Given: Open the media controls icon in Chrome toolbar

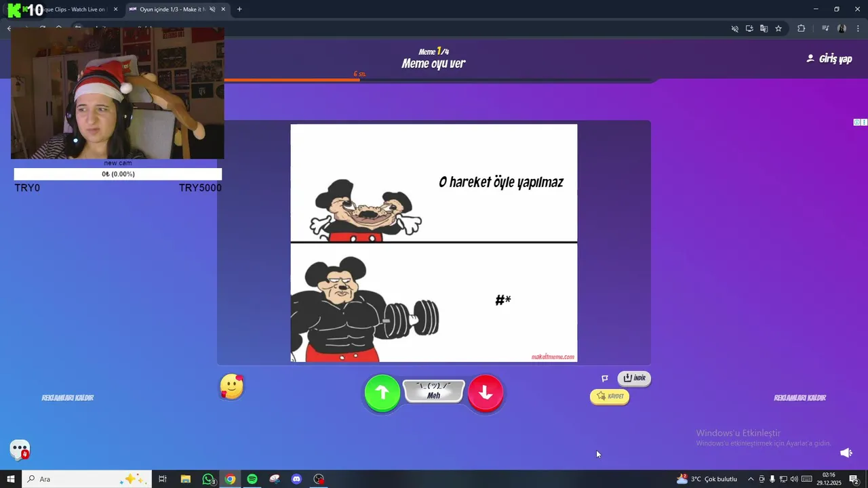Looking at the screenshot, I should (825, 28).
